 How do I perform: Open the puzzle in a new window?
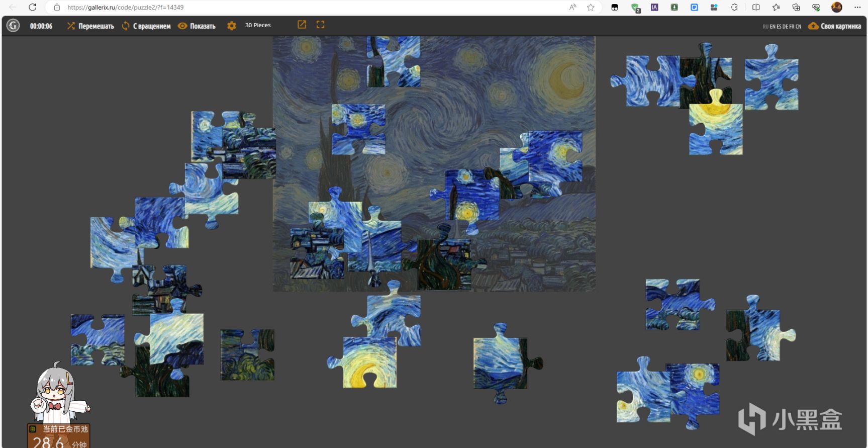302,25
